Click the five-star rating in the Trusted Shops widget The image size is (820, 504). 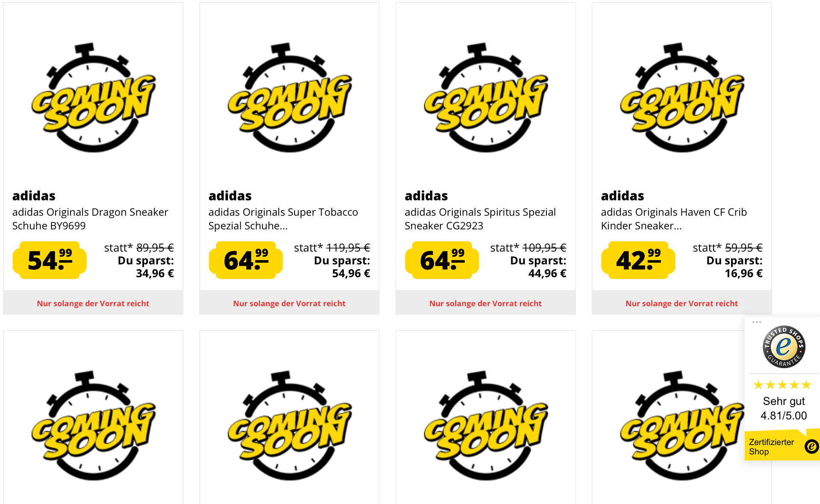(782, 385)
